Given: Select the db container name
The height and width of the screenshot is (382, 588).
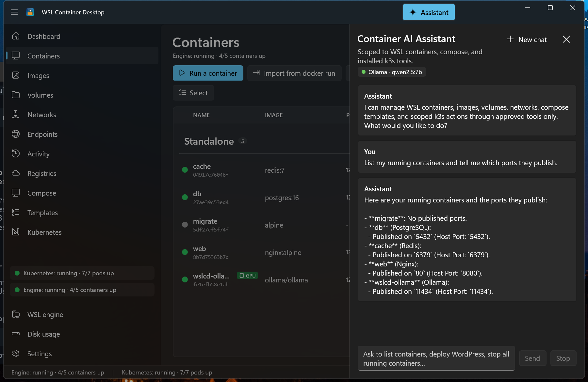Looking at the screenshot, I should pyautogui.click(x=197, y=194).
